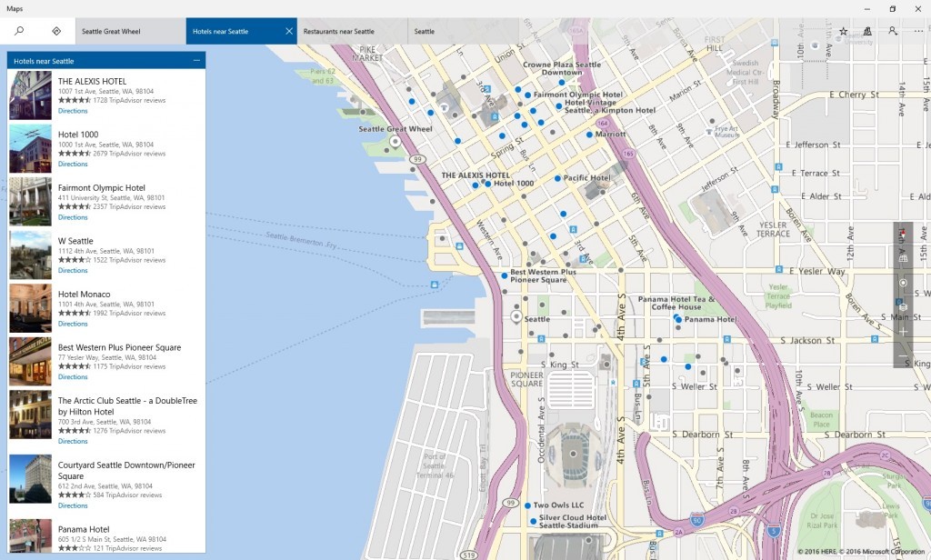This screenshot has width=931, height=560.
Task: Close the Hotels near Seattle tab
Action: (x=289, y=31)
